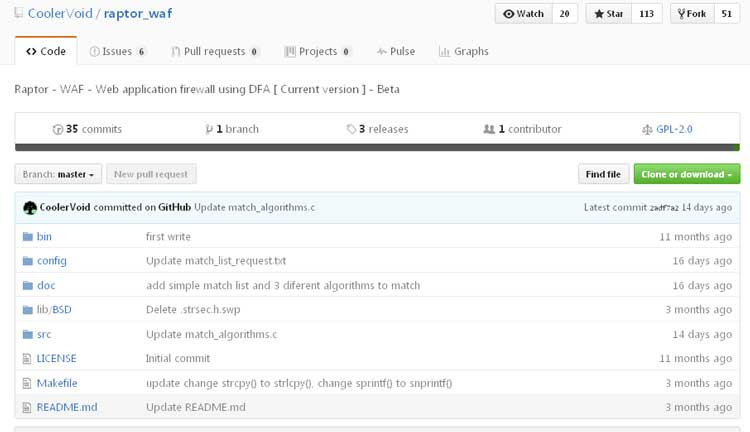750x432 pixels.
Task: Open the 35 commits link
Action: pos(87,129)
